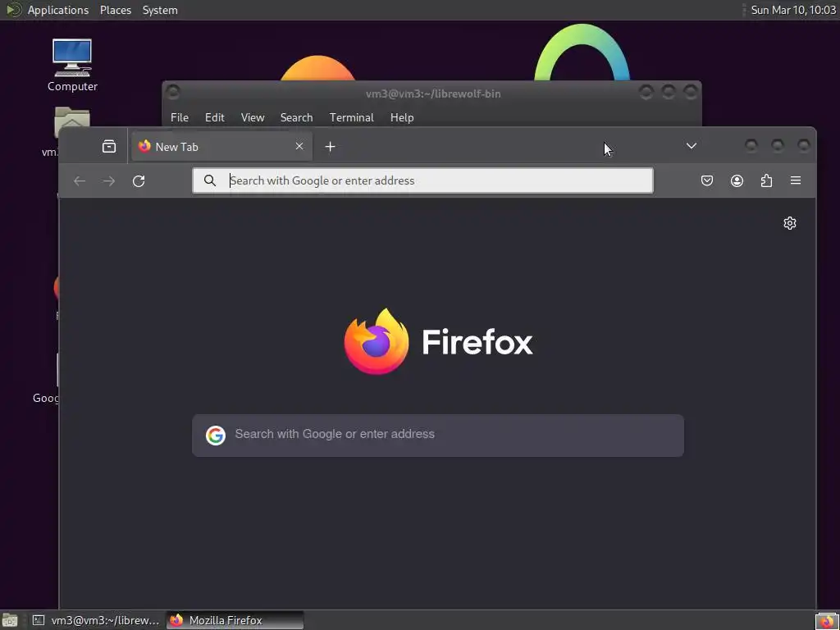Go back one page in Firefox
The image size is (840, 630).
pyautogui.click(x=80, y=181)
